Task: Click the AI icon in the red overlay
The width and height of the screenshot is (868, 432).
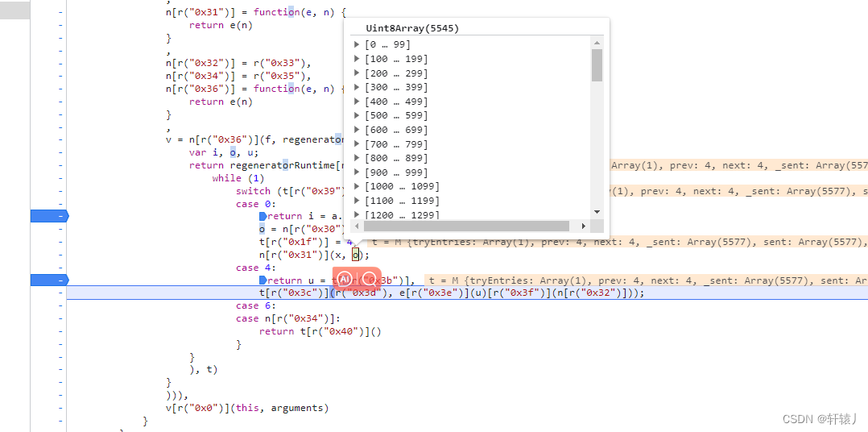Action: (345, 279)
